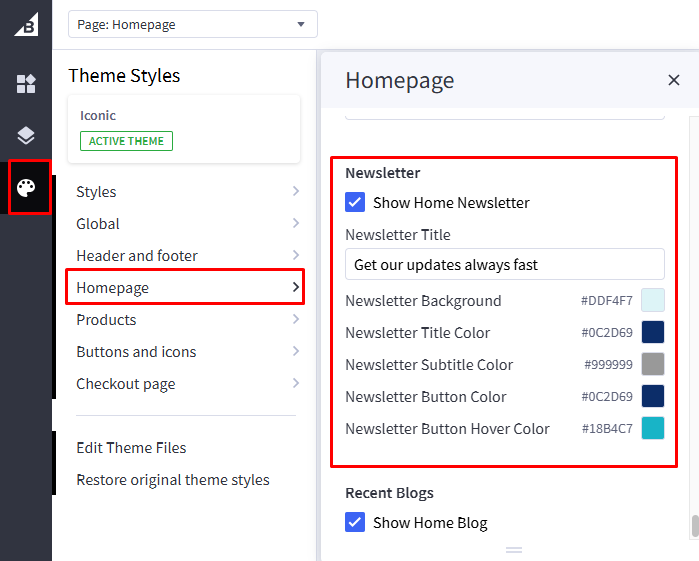Select the Homepage menu item
The image size is (699, 561).
[186, 288]
